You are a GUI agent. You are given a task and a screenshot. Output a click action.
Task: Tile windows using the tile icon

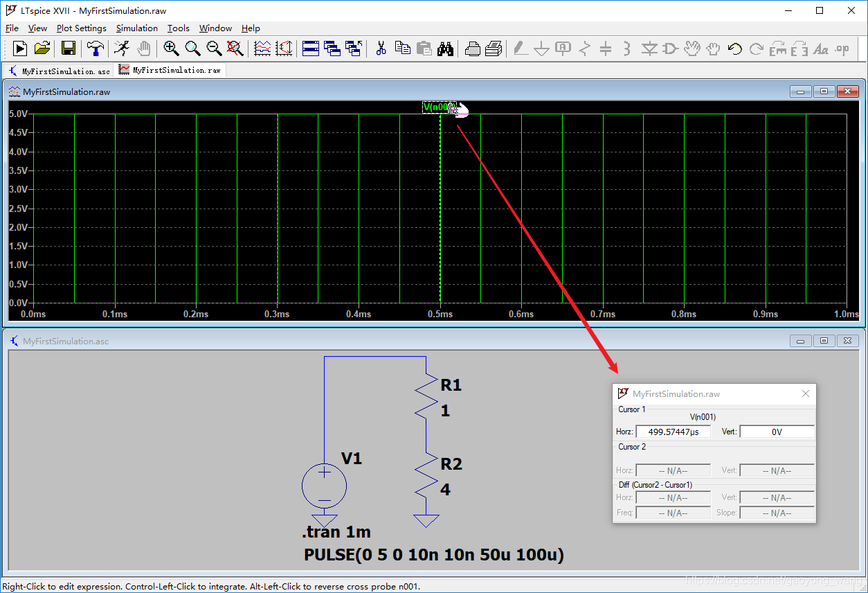(x=311, y=48)
